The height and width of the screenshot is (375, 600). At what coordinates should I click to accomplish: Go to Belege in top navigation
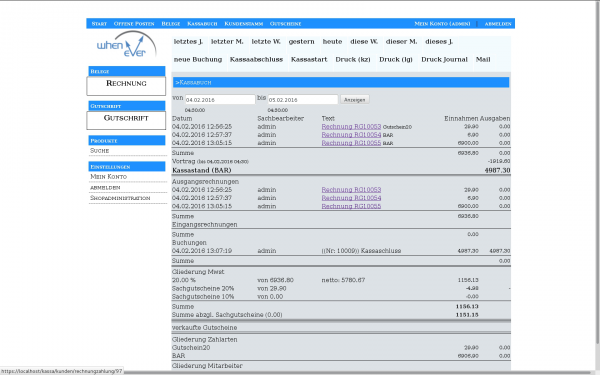171,24
